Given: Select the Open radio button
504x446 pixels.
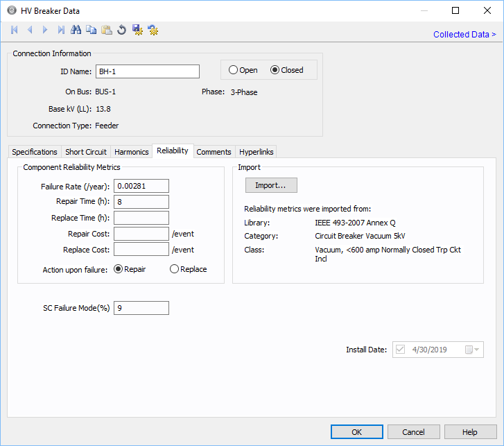Looking at the screenshot, I should coord(234,70).
